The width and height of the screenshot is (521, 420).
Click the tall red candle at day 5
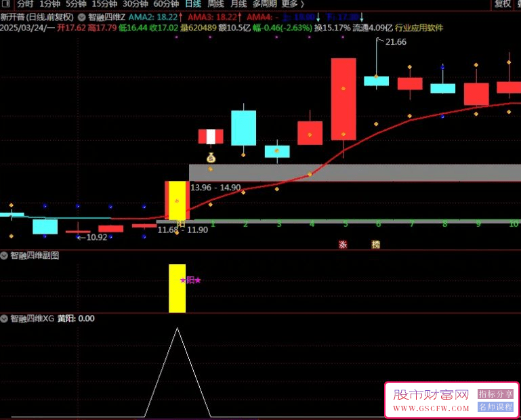click(343, 99)
